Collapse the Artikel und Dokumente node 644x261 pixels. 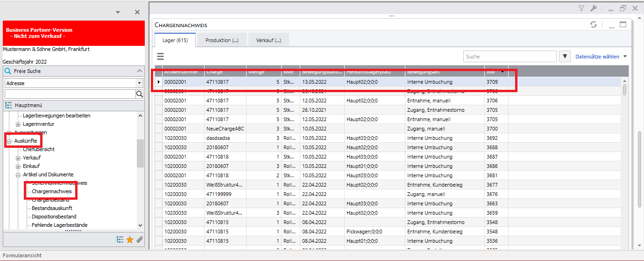tap(18, 174)
